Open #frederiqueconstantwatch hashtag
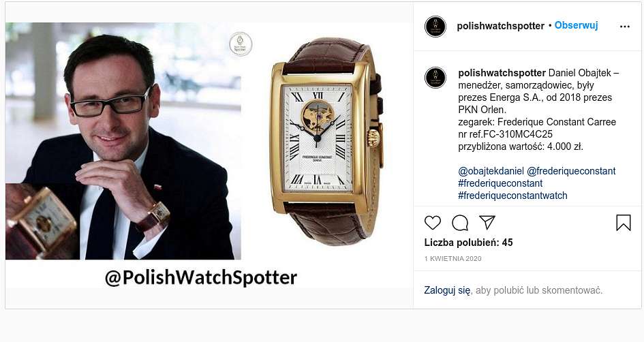Image resolution: width=644 pixels, height=342 pixels. point(512,196)
